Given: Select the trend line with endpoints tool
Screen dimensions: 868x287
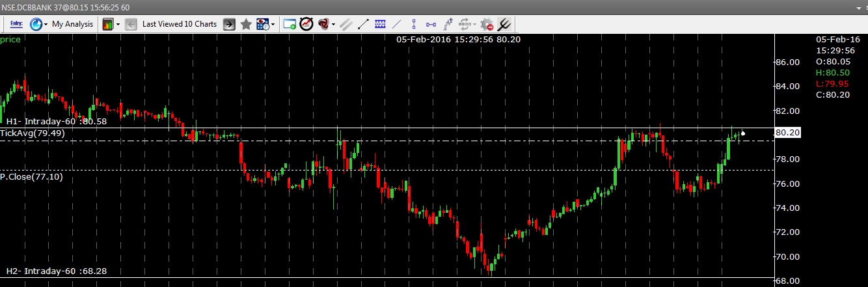Looking at the screenshot, I should pyautogui.click(x=363, y=24).
